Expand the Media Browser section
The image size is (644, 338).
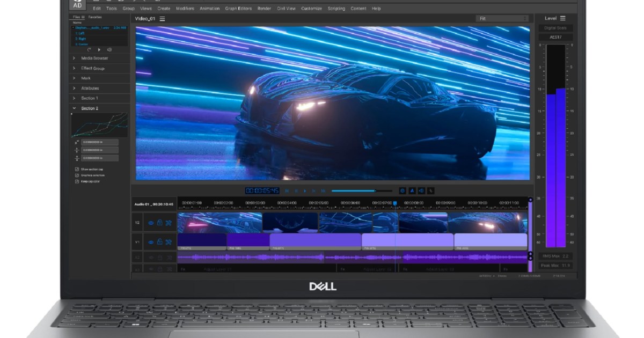(94, 58)
